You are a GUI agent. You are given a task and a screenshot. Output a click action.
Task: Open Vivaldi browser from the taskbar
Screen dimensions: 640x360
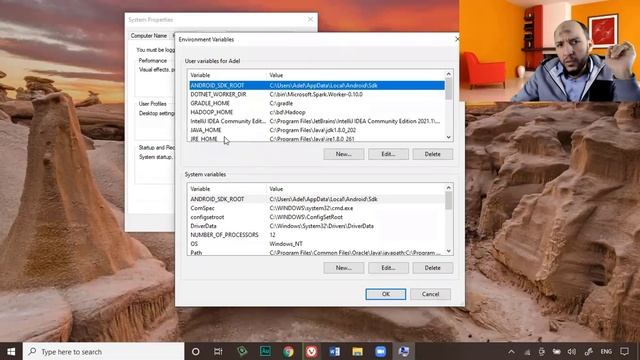click(311, 351)
